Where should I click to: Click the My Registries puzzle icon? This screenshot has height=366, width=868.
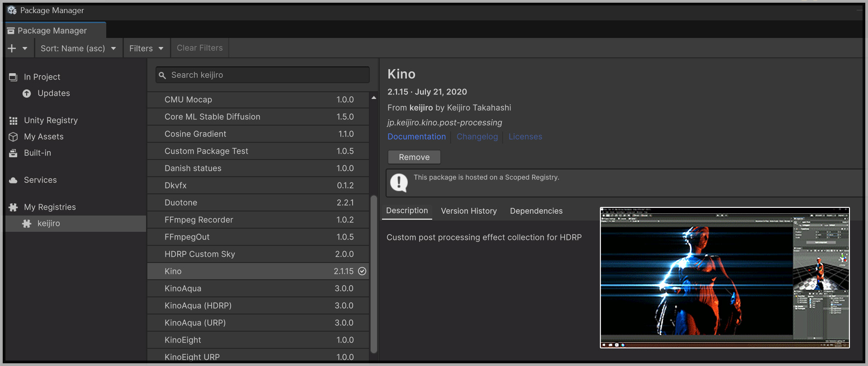tap(13, 207)
